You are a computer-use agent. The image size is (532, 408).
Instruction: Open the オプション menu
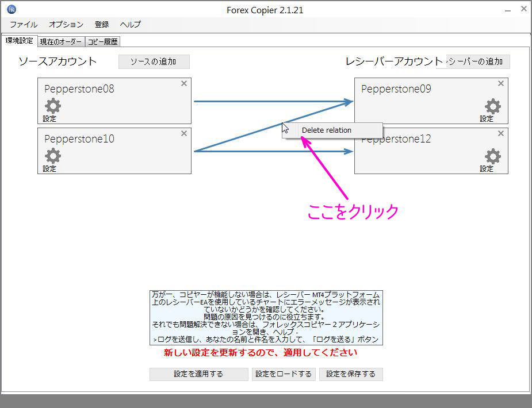(x=66, y=25)
